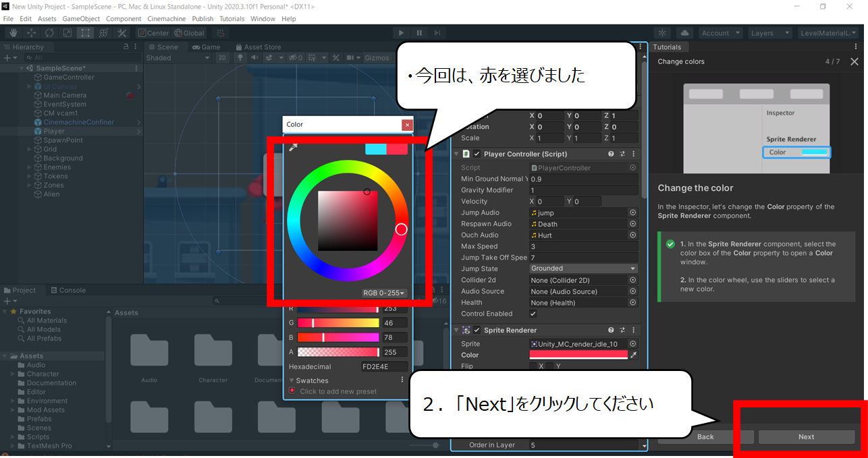The height and width of the screenshot is (458, 868).
Task: Switch to the Asset Store tab
Action: coord(258,47)
